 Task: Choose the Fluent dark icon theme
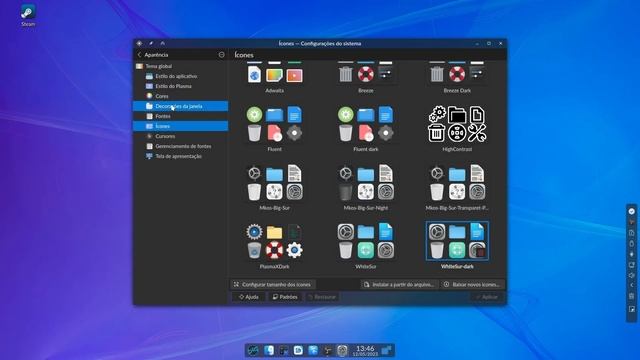click(x=366, y=129)
